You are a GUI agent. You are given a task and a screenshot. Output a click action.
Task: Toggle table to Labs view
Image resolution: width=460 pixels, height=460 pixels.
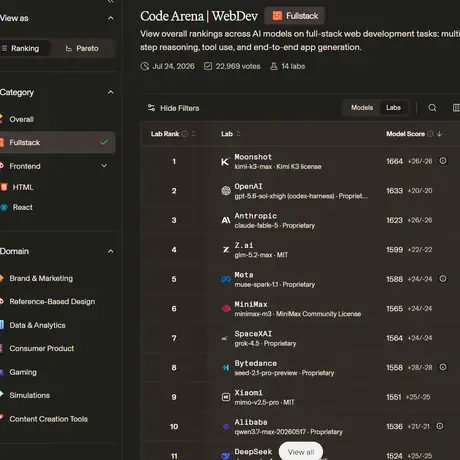pyautogui.click(x=393, y=108)
